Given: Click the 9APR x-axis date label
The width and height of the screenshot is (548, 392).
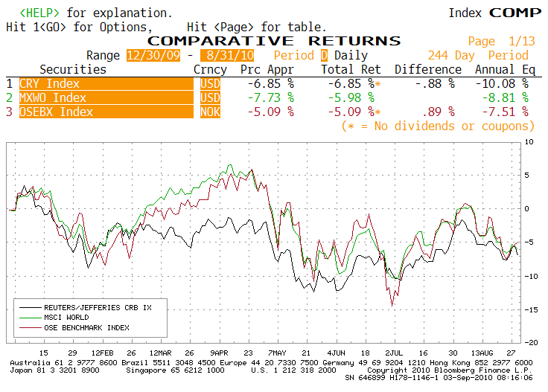Looking at the screenshot, I should [x=219, y=353].
